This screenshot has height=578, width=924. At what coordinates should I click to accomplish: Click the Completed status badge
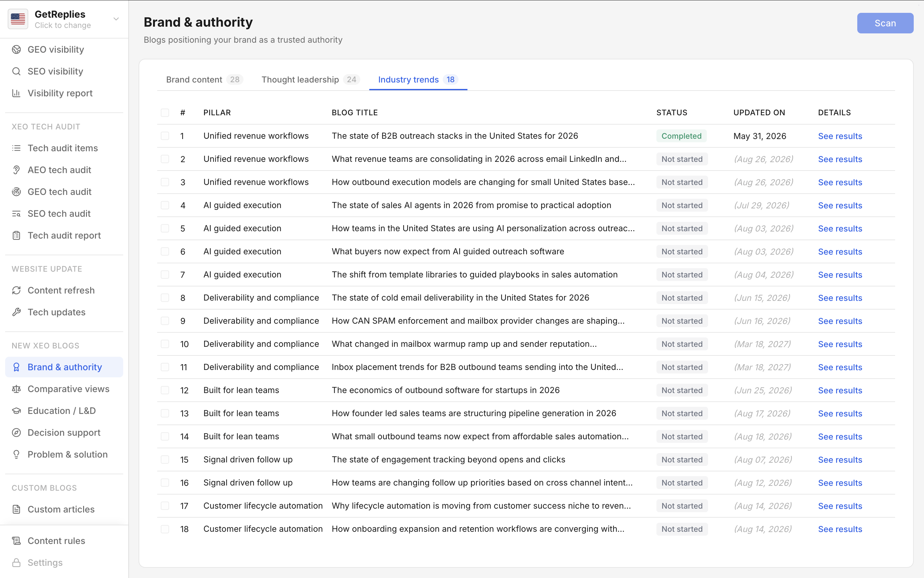coord(681,136)
